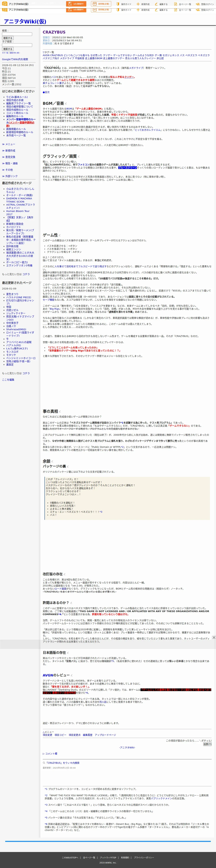Click 検索する button under the 検索 field
The image size is (216, 868).
click(8, 38)
